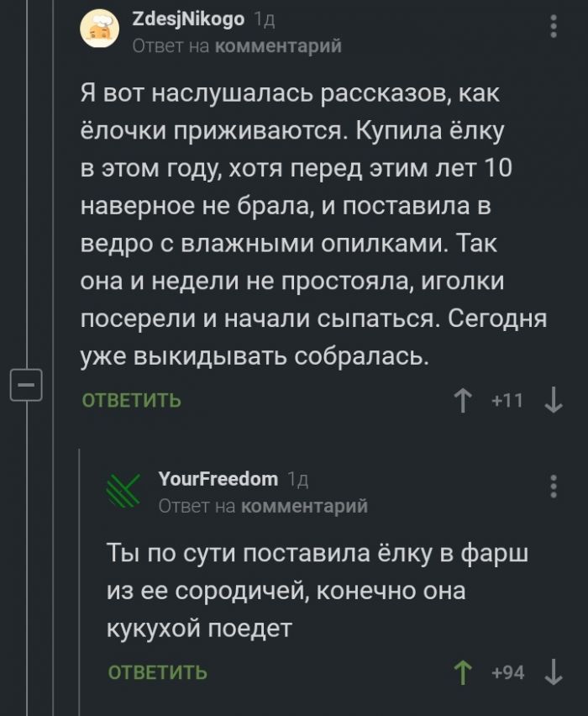Open YourFreedom's profile via username
Viewport: 588px width, 716px height.
tap(218, 479)
